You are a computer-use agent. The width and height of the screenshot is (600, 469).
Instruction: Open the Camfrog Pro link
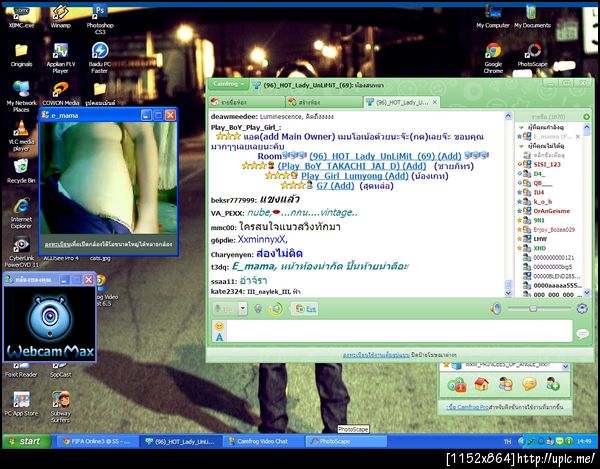[x=468, y=407]
